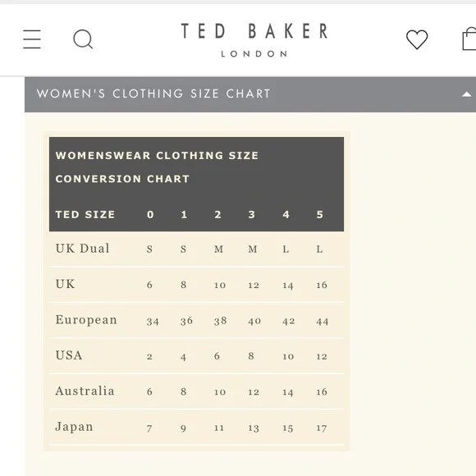
Task: Select USA size 12 cell
Action: tap(322, 356)
